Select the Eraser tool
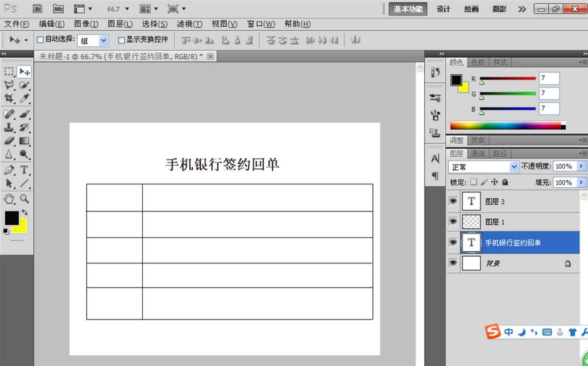The height and width of the screenshot is (366, 588). [x=9, y=141]
